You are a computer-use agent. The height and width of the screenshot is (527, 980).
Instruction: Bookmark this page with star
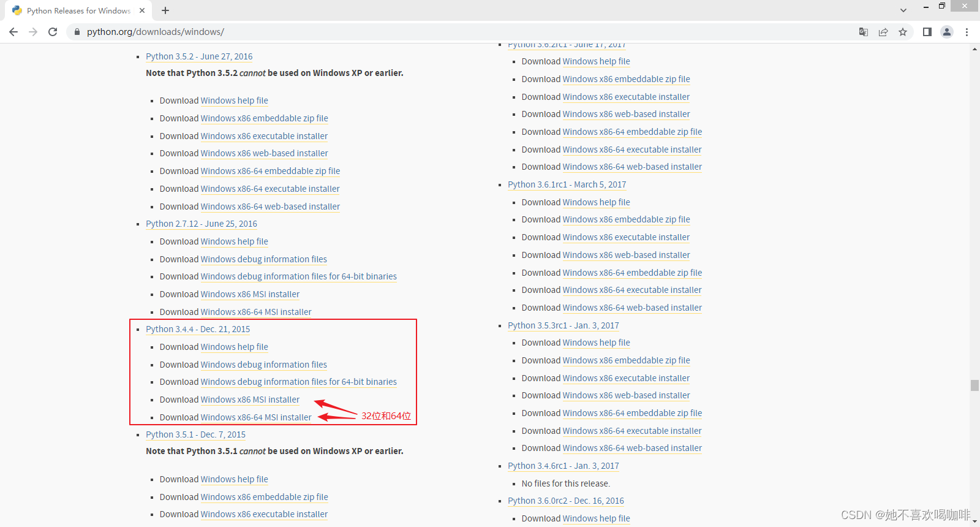[x=903, y=32]
